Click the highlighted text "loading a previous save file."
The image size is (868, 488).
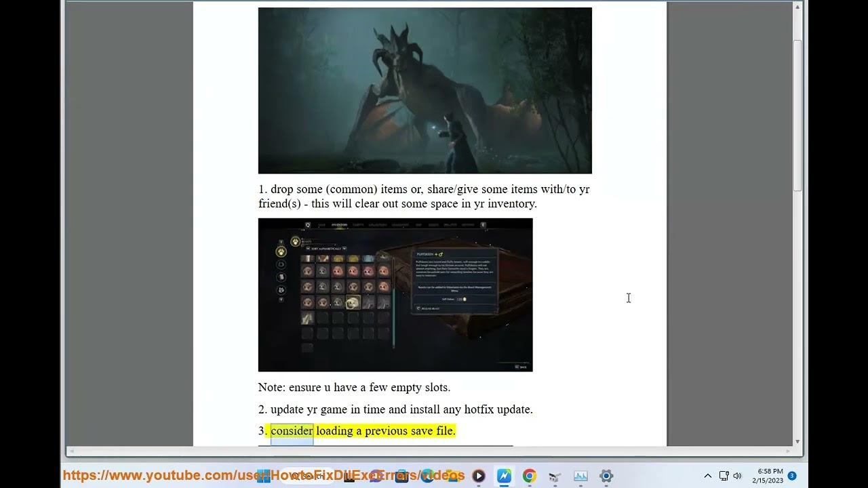point(385,430)
